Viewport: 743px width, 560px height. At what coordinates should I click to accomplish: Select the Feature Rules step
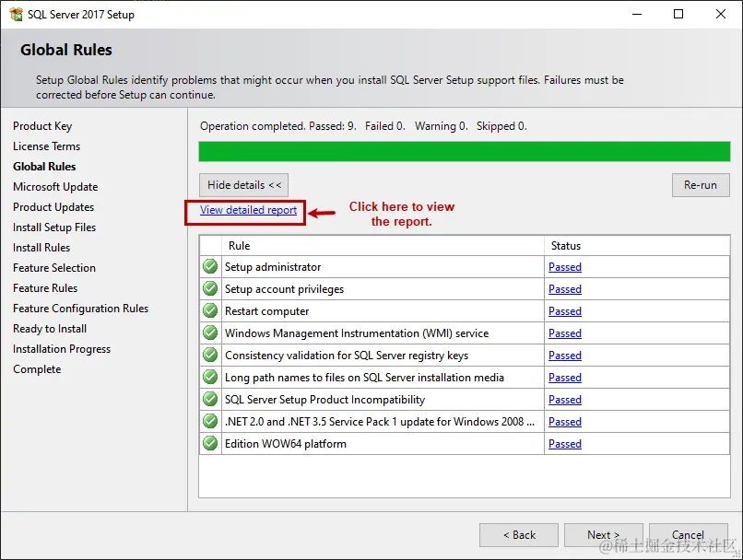tap(45, 288)
